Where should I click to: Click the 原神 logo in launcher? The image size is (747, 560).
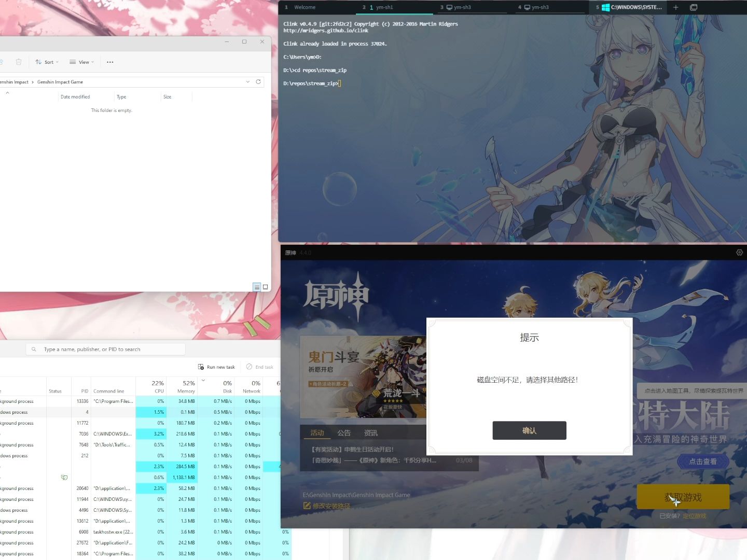[336, 296]
